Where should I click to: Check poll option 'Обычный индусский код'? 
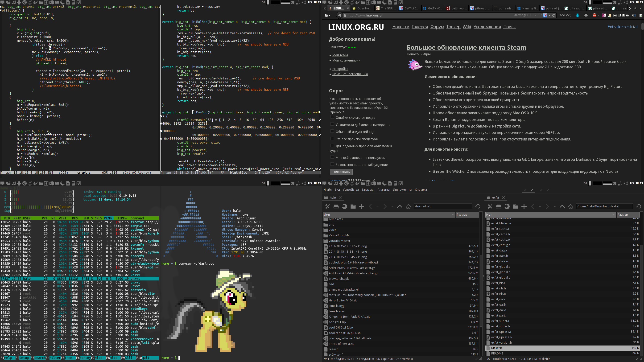click(332, 131)
